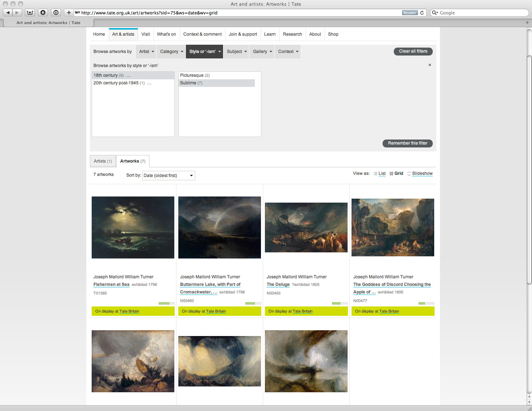Image resolution: width=532 pixels, height=411 pixels.
Task: Open the Art & artists menu
Action: [123, 34]
